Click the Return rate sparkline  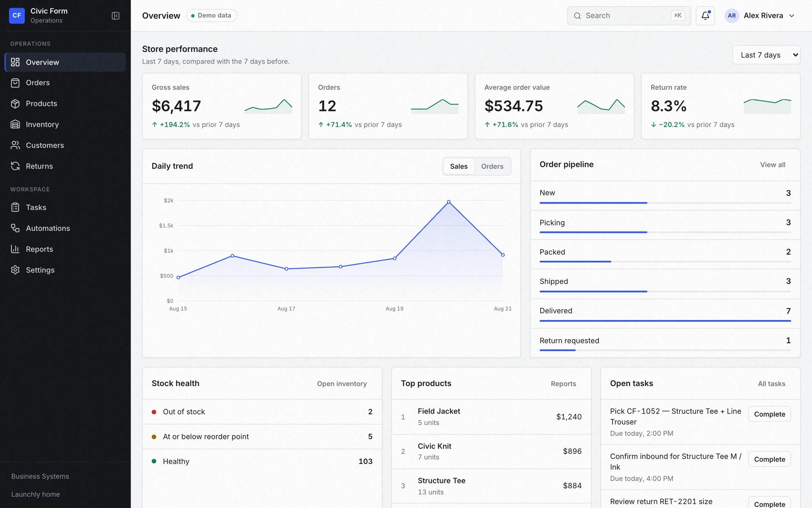(767, 106)
